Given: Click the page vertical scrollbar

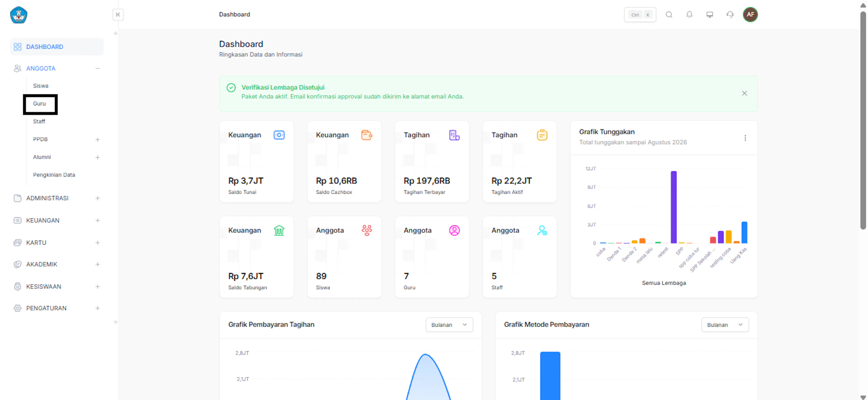Looking at the screenshot, I should 863,120.
